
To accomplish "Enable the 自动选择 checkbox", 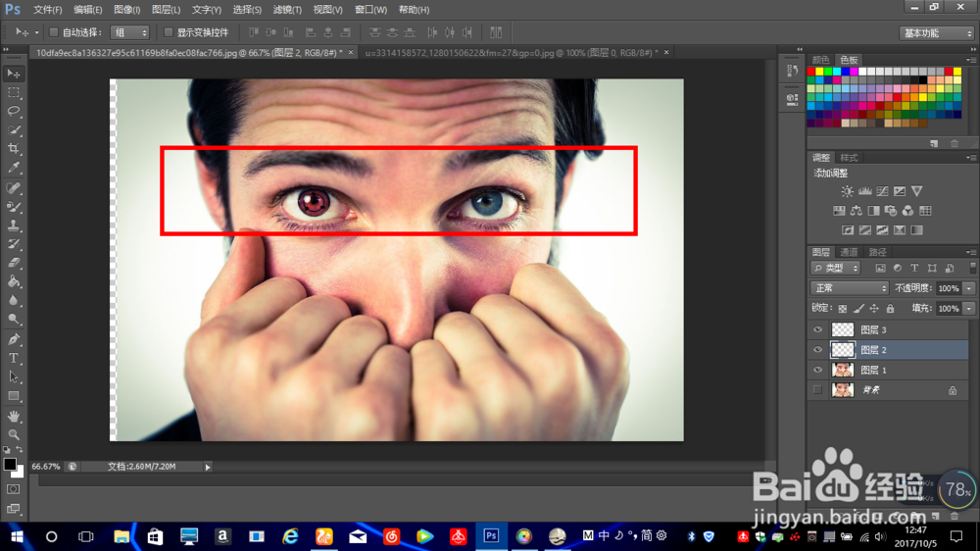I will click(54, 32).
